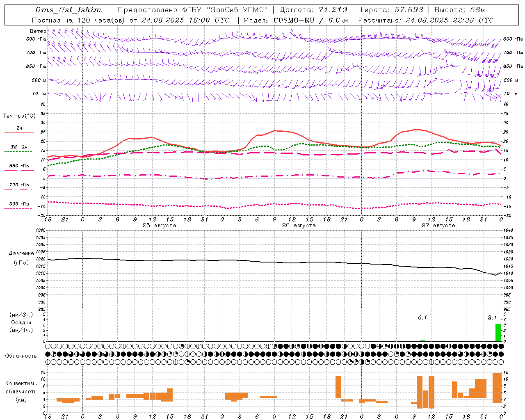Screen dimensions: 525x420
Task: Click the Облачность cloudiness label
Action: click(21, 356)
